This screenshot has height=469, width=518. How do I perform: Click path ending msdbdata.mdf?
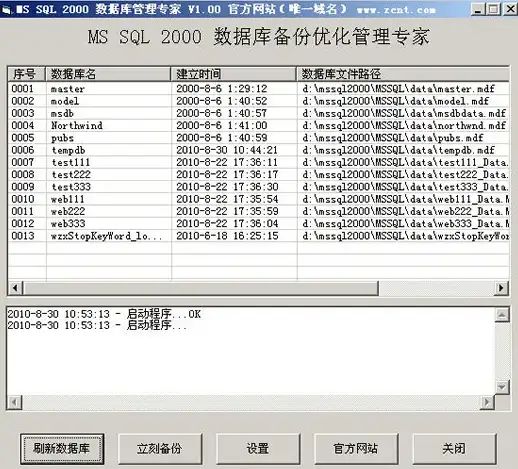(404, 113)
